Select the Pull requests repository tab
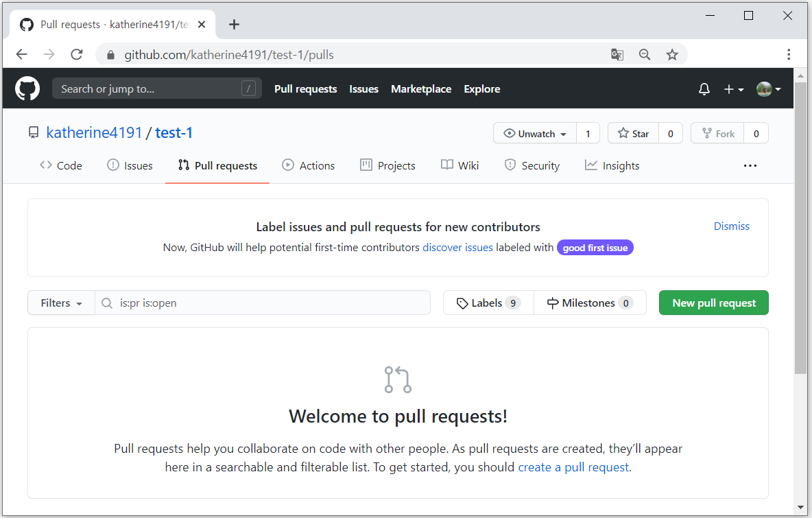Image resolution: width=812 pixels, height=518 pixels. click(217, 166)
